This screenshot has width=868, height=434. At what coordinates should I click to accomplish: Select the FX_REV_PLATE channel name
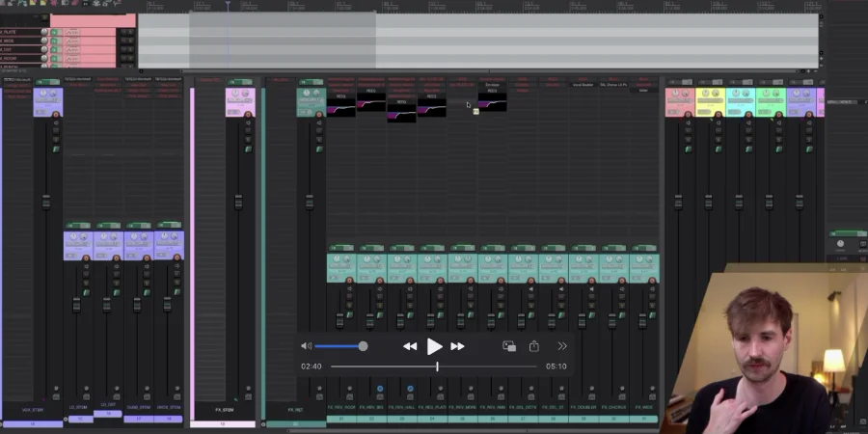[432, 408]
